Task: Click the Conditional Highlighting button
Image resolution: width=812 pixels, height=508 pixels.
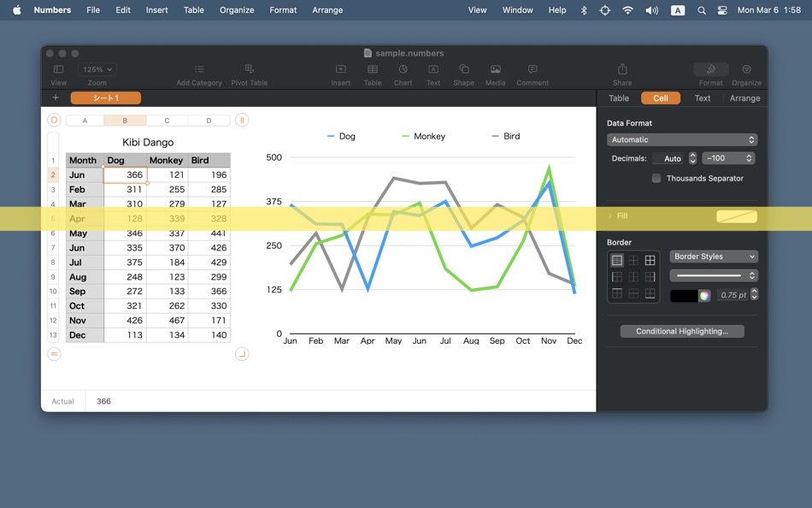Action: pos(682,331)
